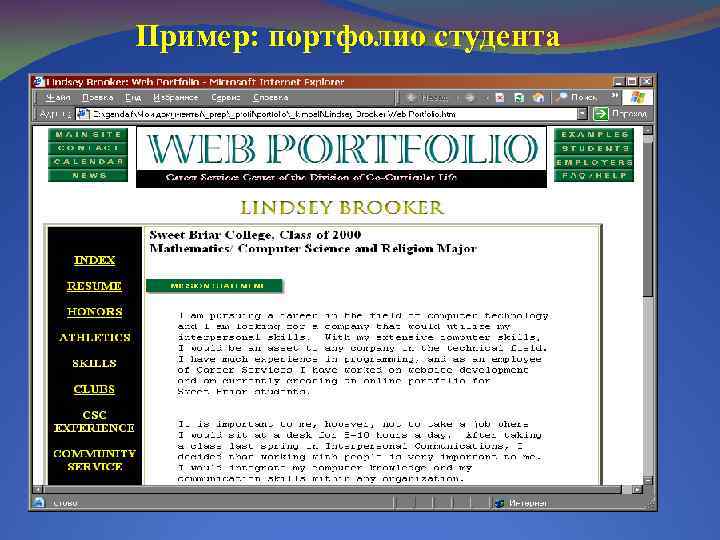Open the CALENDAR button
Viewport: 720px width, 540px height.
[88, 162]
